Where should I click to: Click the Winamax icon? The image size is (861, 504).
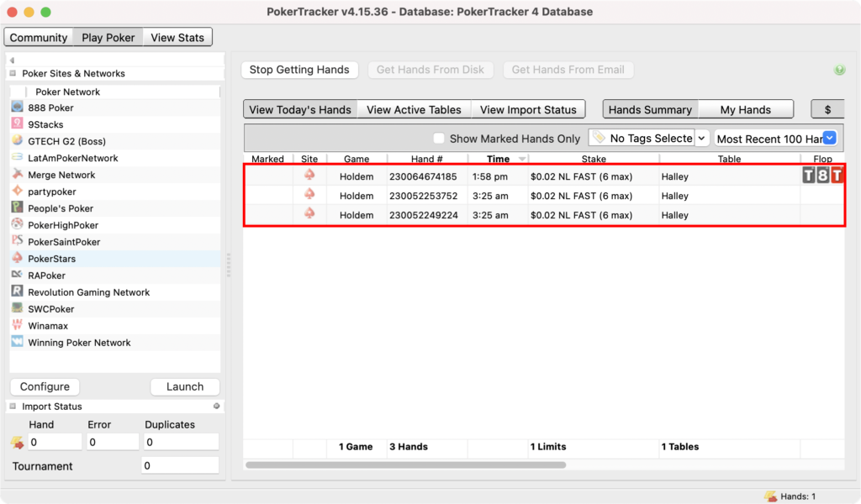pos(17,325)
